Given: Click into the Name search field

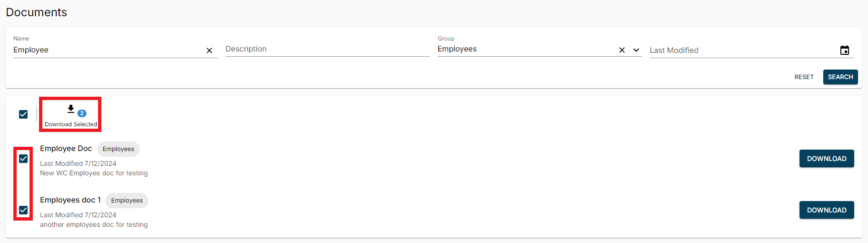Looking at the screenshot, I should pyautogui.click(x=107, y=50).
